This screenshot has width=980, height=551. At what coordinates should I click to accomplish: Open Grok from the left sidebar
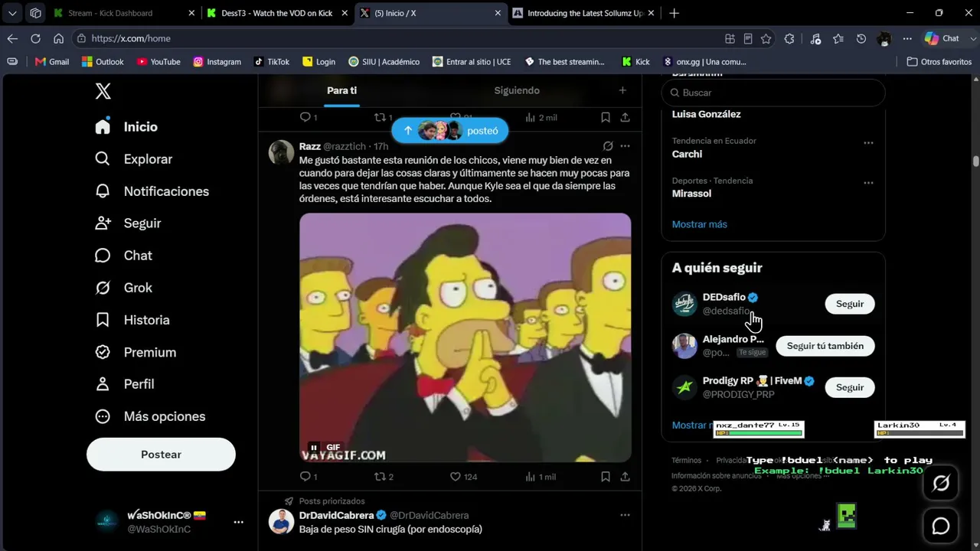(x=123, y=288)
